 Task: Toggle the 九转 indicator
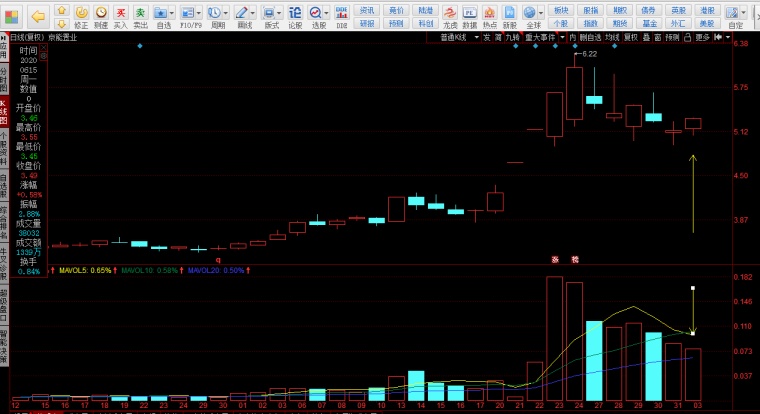tap(512, 37)
